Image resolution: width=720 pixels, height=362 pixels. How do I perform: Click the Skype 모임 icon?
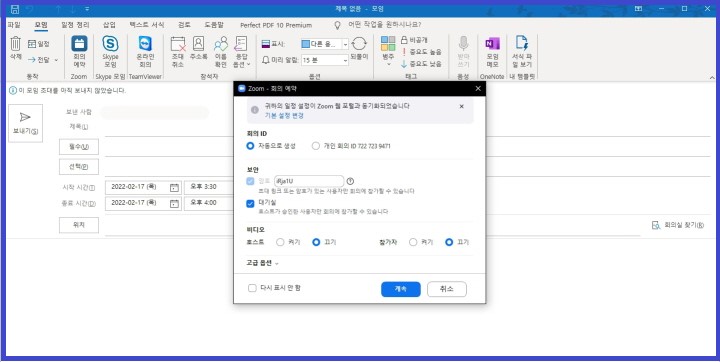(x=110, y=51)
